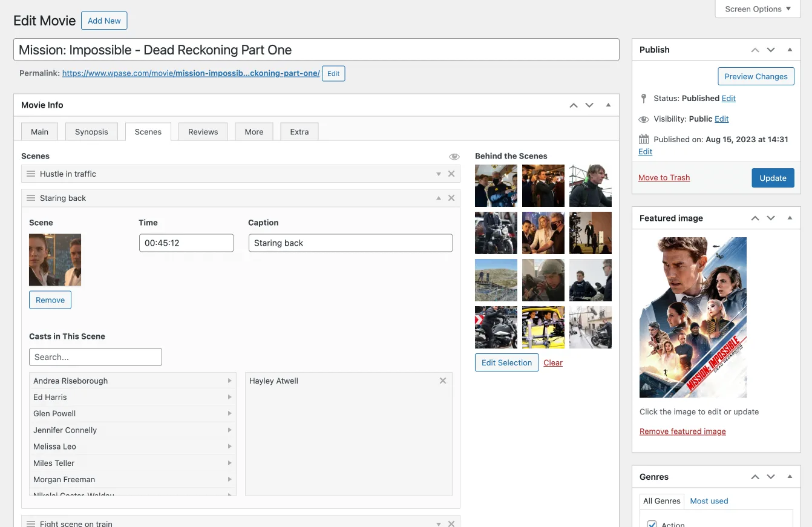Screen dimensions: 812x527
Task: Remove the Hustle in traffic scene
Action: pyautogui.click(x=451, y=174)
